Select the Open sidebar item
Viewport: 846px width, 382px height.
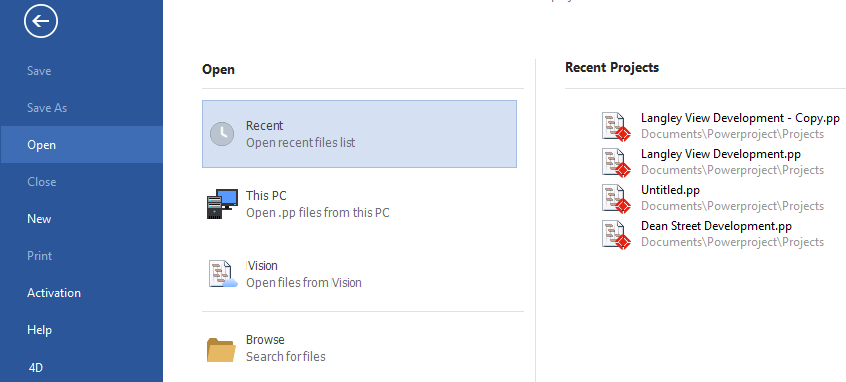[x=81, y=145]
